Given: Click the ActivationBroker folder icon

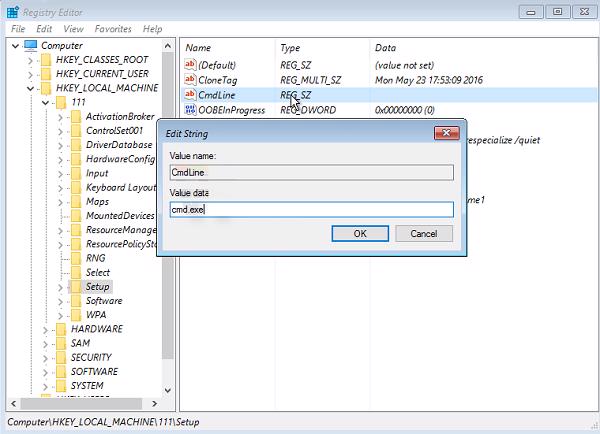Looking at the screenshot, I should [76, 116].
